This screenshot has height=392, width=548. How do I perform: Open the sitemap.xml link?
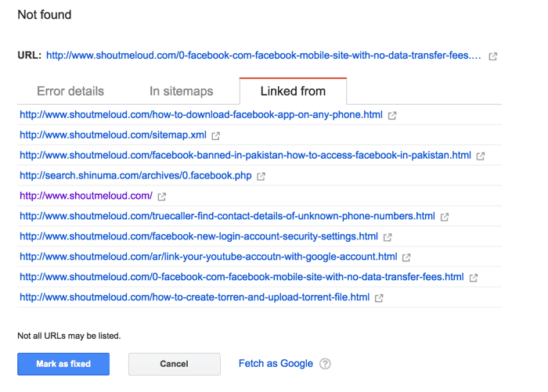(x=113, y=135)
